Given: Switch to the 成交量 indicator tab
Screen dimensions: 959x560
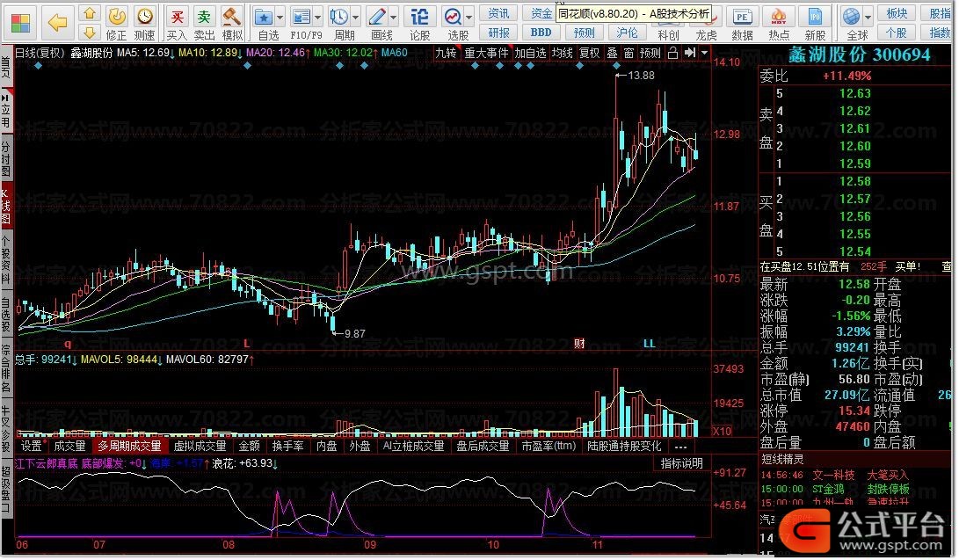Looking at the screenshot, I should (x=69, y=447).
